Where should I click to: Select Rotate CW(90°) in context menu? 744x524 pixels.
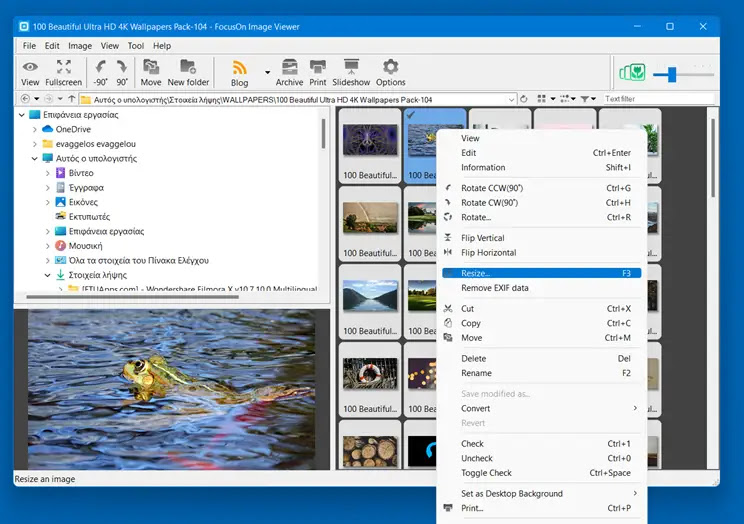click(x=541, y=203)
